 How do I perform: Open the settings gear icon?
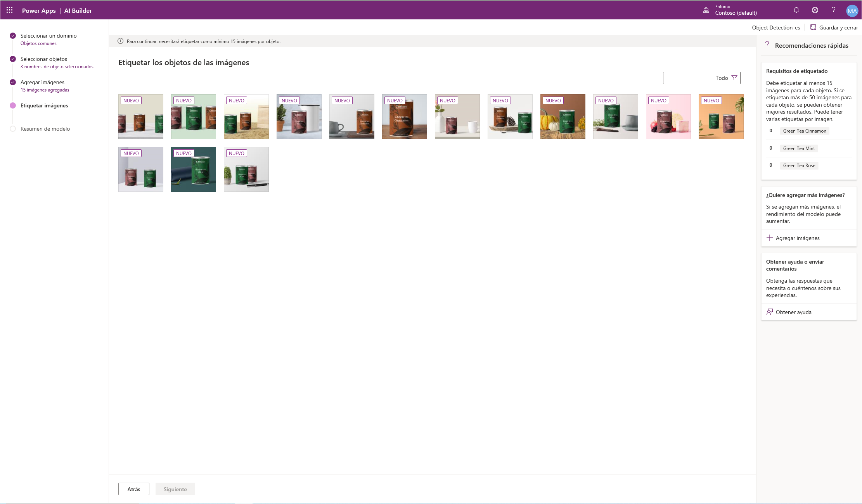point(815,10)
